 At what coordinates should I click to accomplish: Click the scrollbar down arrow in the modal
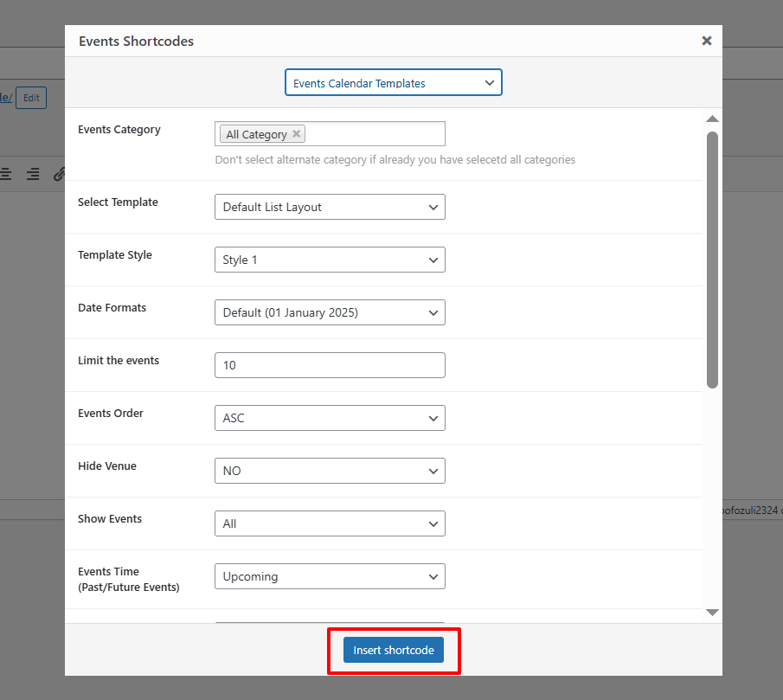pyautogui.click(x=711, y=613)
